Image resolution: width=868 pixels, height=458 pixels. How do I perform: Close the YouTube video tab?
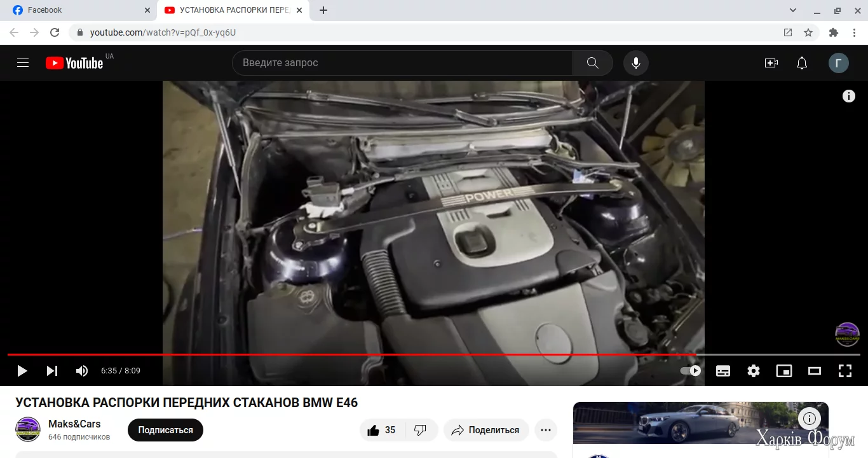pos(299,10)
